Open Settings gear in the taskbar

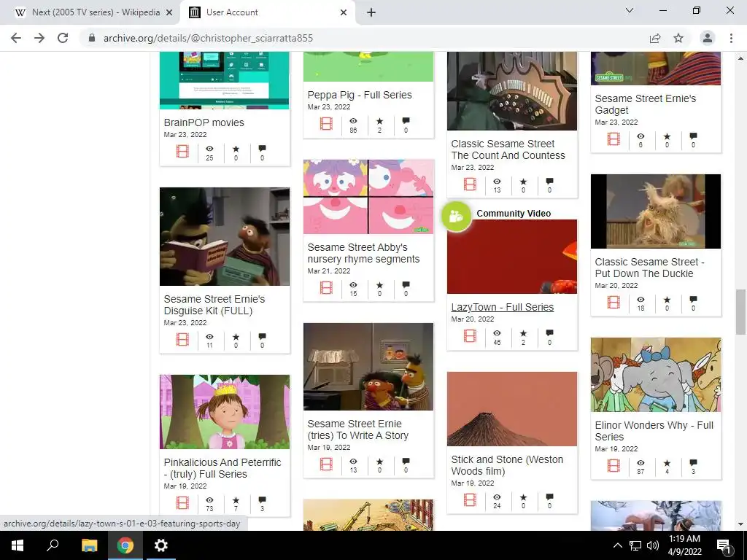point(161,545)
